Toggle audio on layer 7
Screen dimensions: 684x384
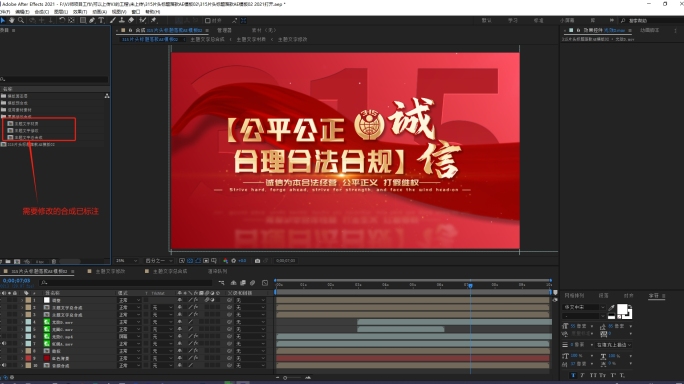pyautogui.click(x=4, y=344)
